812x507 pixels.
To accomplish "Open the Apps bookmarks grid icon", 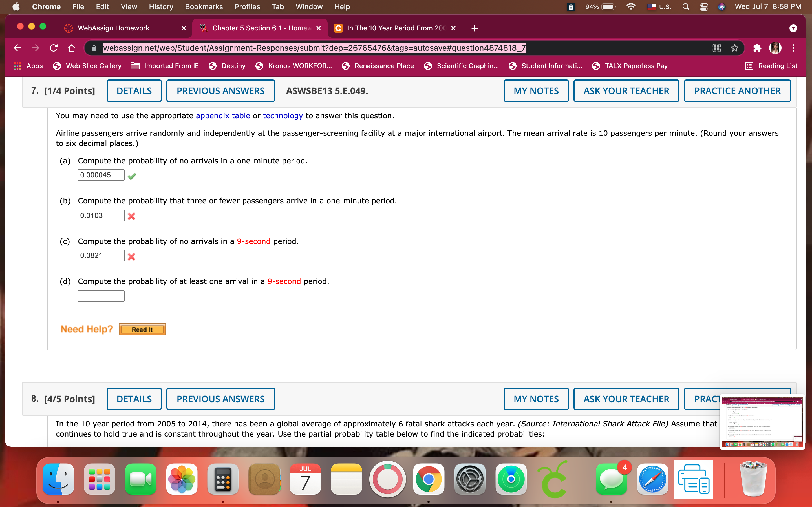I will (x=17, y=66).
